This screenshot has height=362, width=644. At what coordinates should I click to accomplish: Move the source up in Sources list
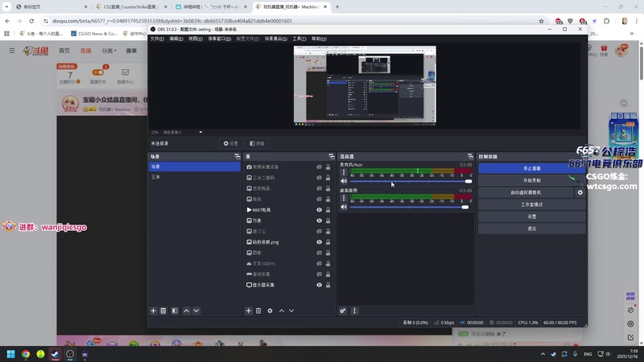282,311
